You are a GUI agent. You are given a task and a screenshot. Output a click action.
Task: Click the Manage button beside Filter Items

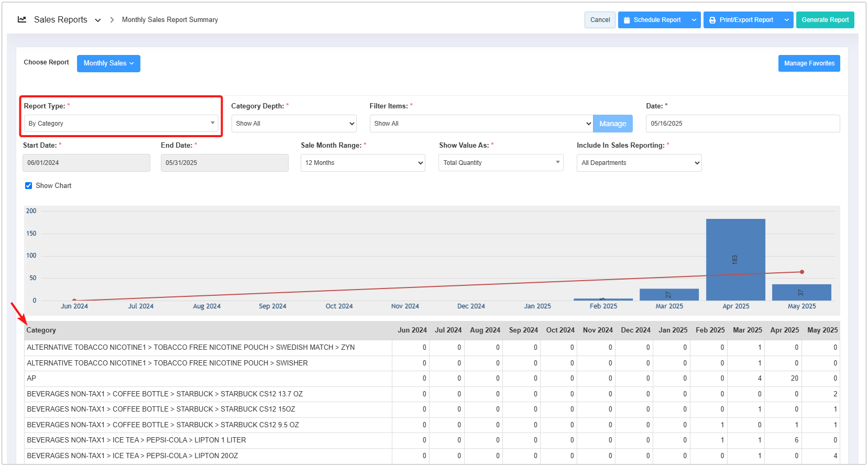(x=612, y=124)
